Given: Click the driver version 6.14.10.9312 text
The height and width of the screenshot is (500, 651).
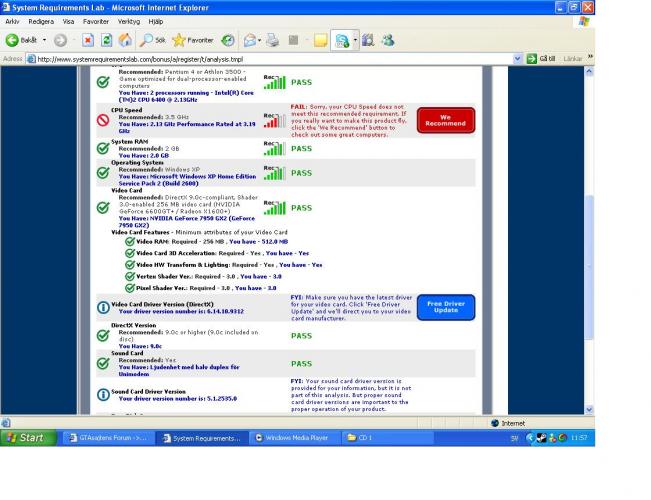Looking at the screenshot, I should pos(227,311).
